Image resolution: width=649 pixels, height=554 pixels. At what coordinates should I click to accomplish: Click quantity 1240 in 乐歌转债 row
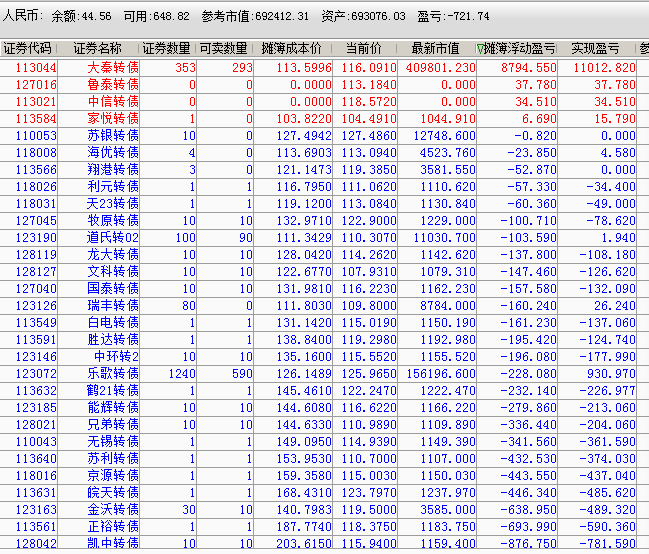click(182, 373)
